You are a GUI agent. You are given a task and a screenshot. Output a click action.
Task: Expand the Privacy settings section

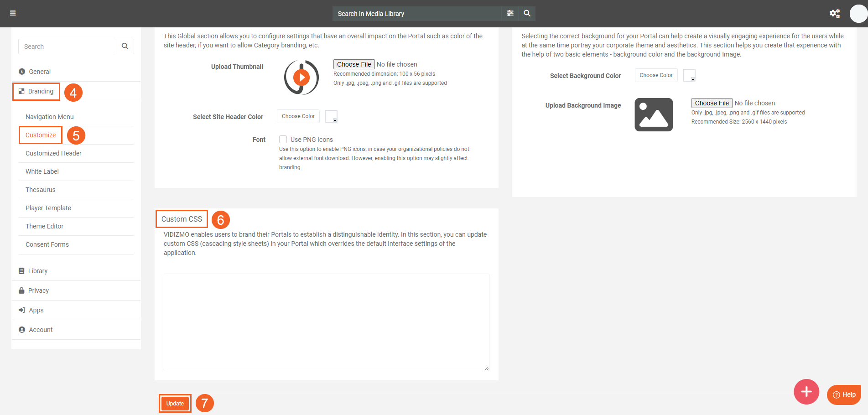point(38,290)
